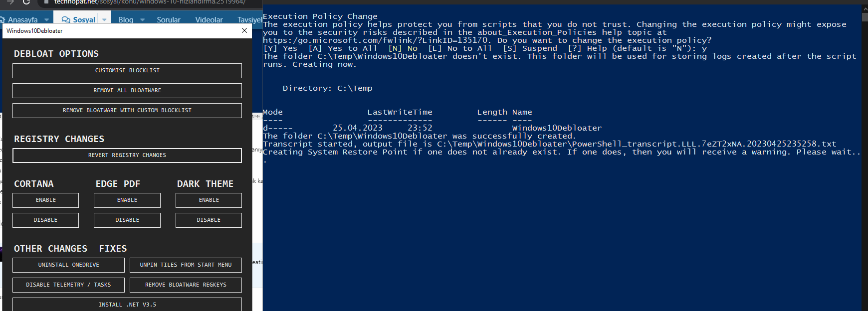Expand the Sosyal dropdown arrow
The image size is (868, 311).
(x=104, y=20)
